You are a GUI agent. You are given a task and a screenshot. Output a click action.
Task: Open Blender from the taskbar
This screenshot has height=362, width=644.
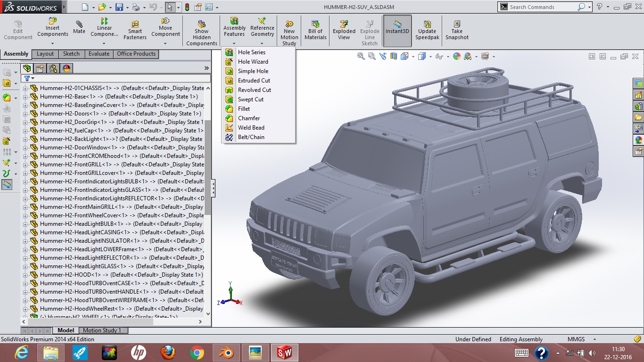tap(226, 352)
